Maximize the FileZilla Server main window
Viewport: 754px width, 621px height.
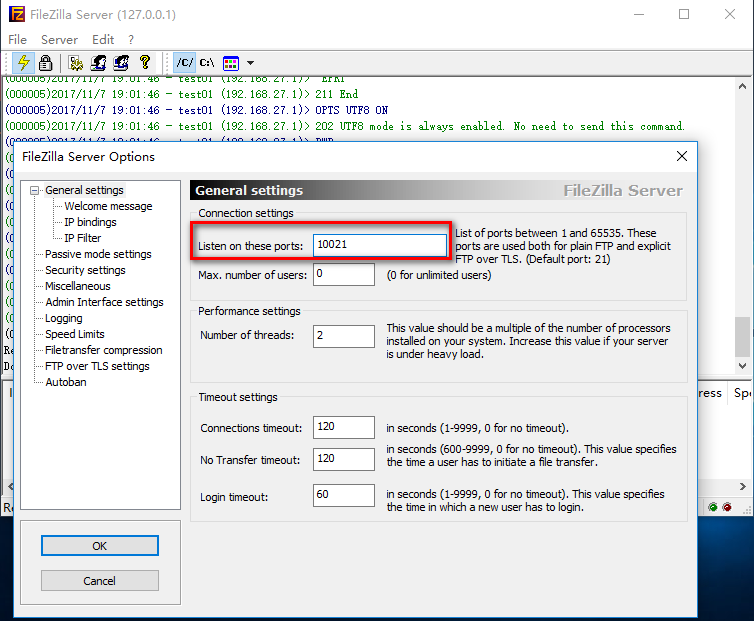(684, 14)
